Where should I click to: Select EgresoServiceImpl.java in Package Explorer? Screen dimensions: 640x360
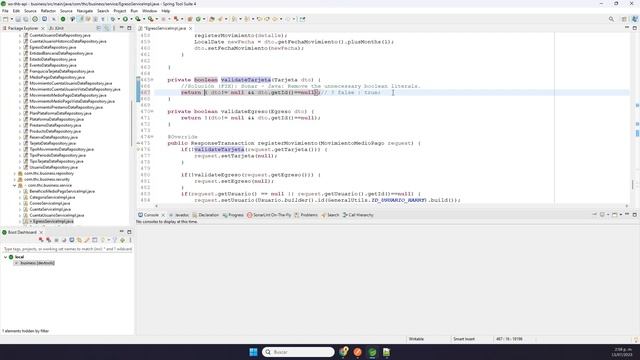[x=53, y=221]
